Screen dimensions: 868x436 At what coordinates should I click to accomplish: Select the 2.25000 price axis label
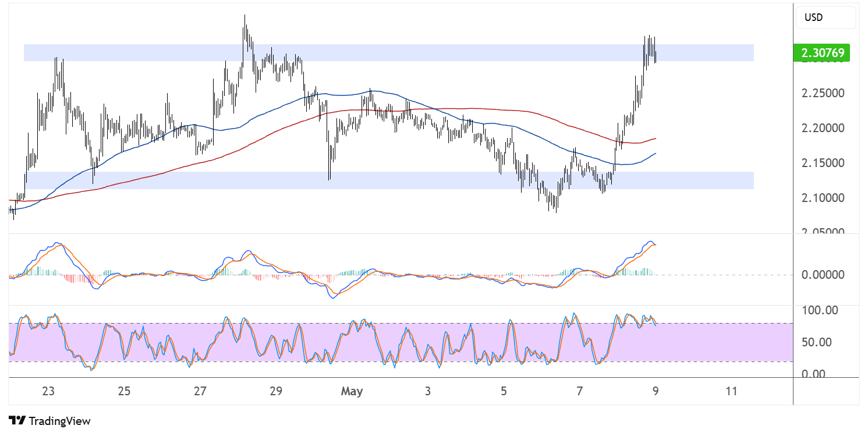point(824,92)
